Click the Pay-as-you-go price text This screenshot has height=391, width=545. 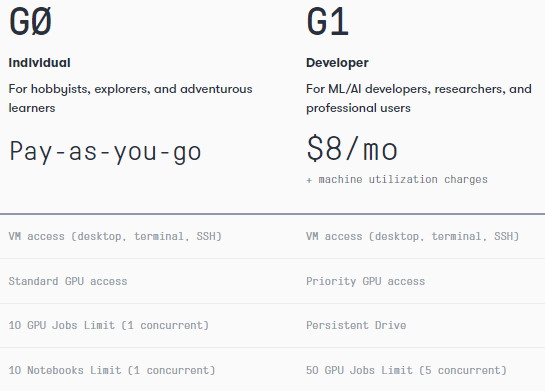[105, 151]
